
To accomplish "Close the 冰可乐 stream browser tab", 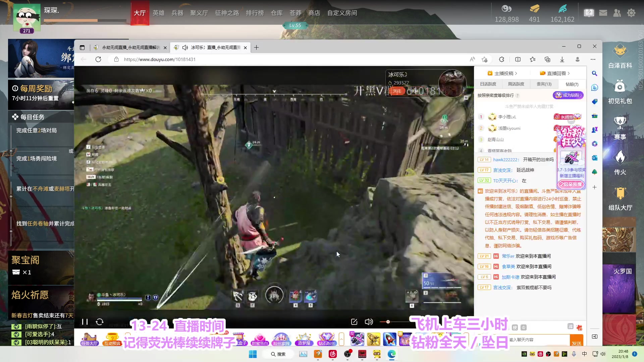I will [246, 48].
